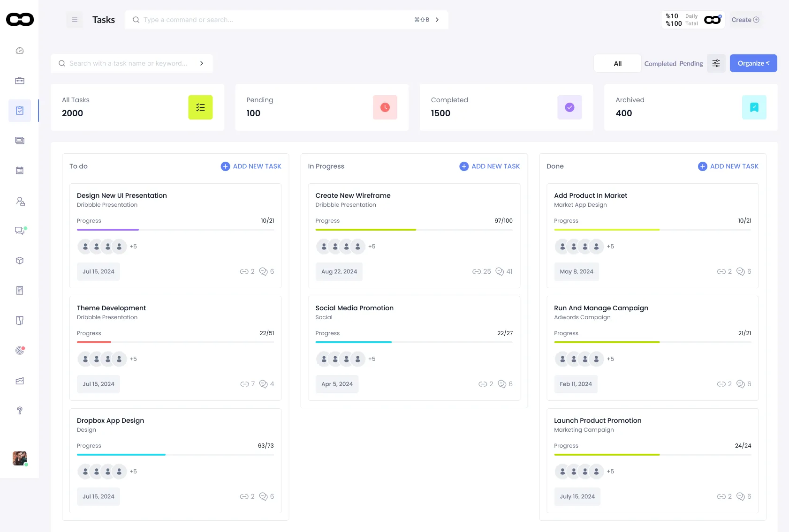Image resolution: width=789 pixels, height=532 pixels.
Task: Click the Feb 11, 2024 date chip
Action: 576,384
